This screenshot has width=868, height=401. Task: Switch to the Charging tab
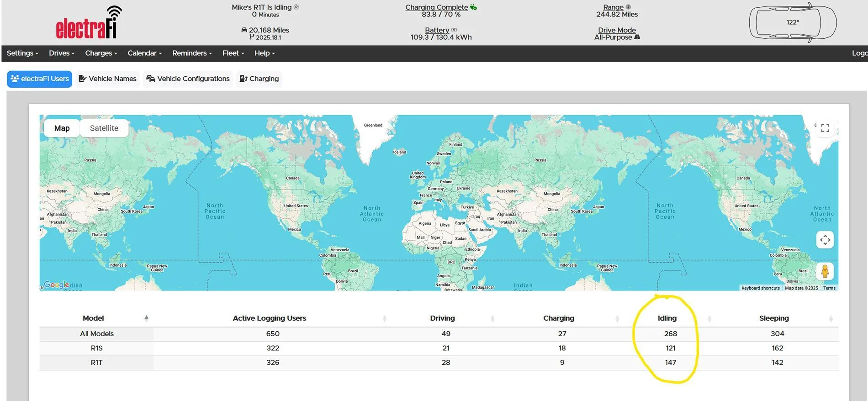point(259,79)
